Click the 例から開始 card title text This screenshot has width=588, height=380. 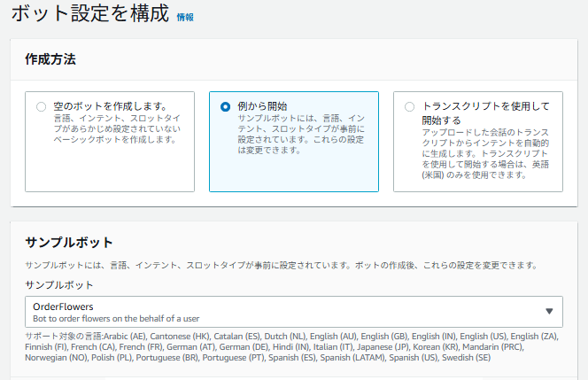coord(262,105)
